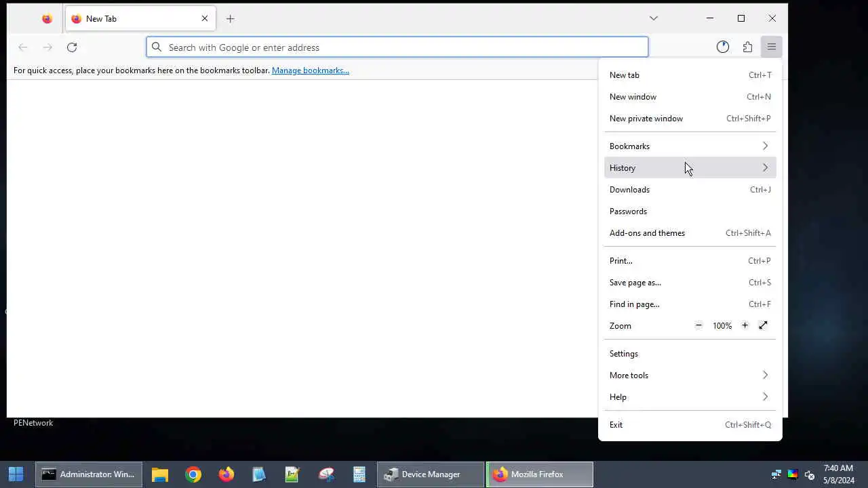
Task: Expand the History submenu
Action: [x=690, y=168]
